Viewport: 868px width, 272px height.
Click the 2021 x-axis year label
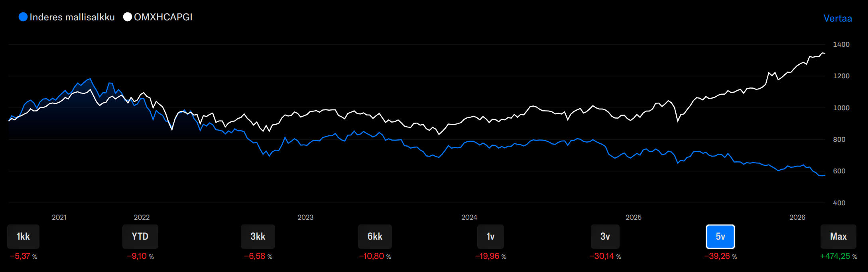59,217
